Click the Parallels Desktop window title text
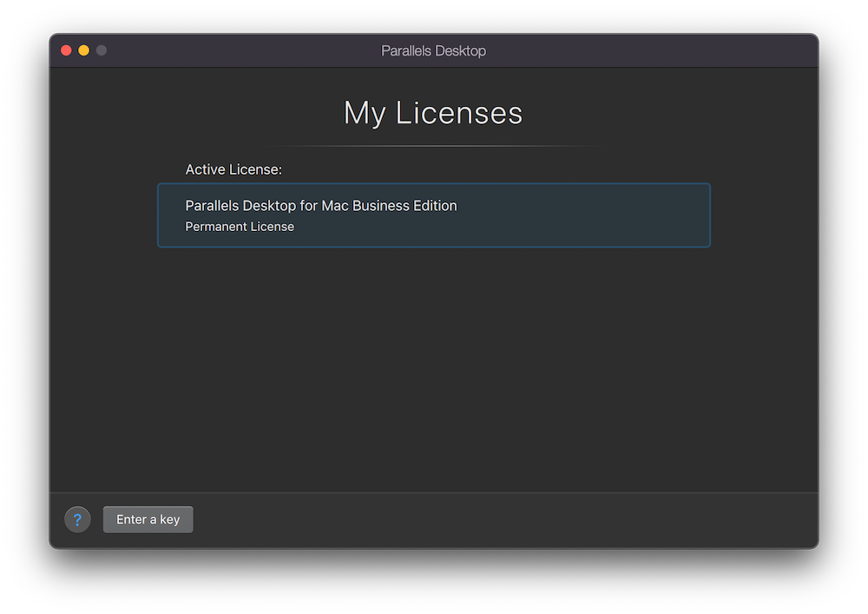Image resolution: width=868 pixels, height=614 pixels. 433,50
